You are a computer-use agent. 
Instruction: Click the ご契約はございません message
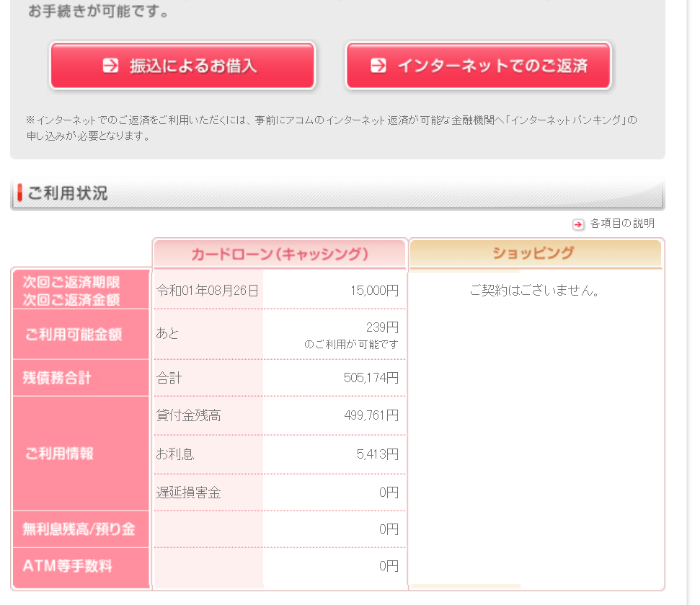[x=534, y=291]
